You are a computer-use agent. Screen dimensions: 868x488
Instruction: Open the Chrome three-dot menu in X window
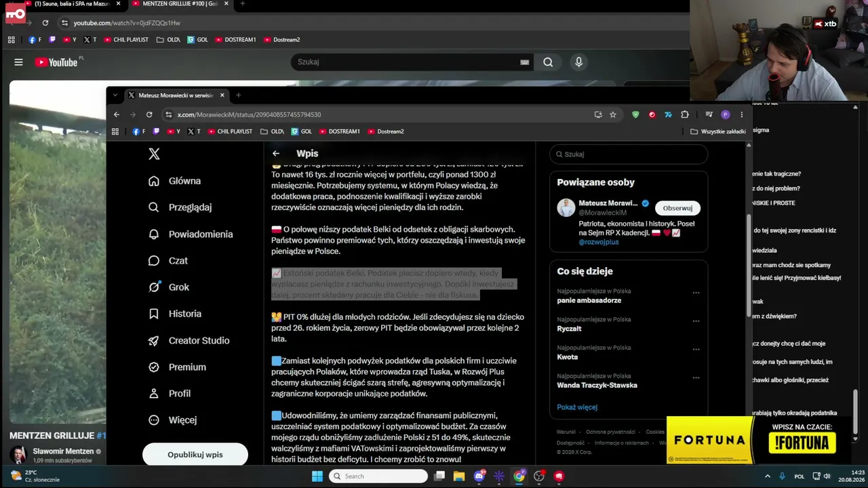tap(741, 115)
